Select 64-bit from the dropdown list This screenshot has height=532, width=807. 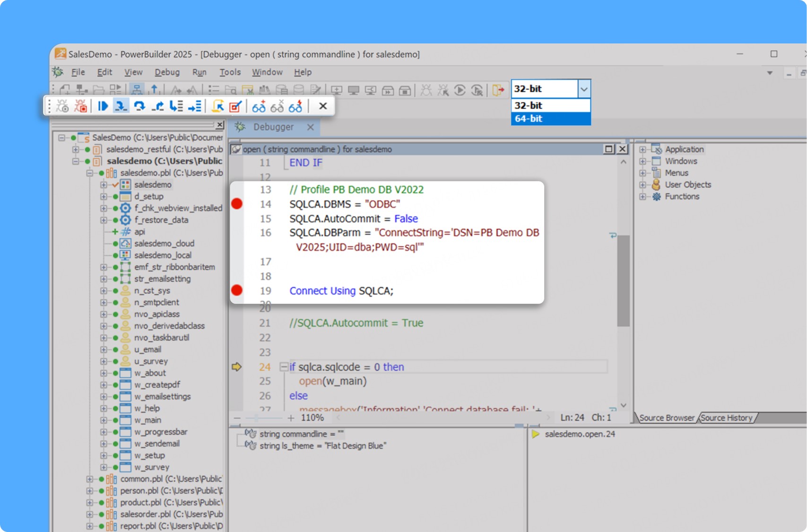[551, 119]
